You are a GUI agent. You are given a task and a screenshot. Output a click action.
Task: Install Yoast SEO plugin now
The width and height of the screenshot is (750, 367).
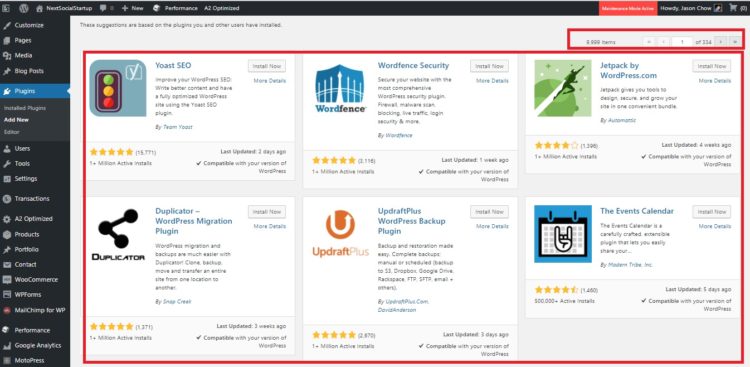coord(266,66)
